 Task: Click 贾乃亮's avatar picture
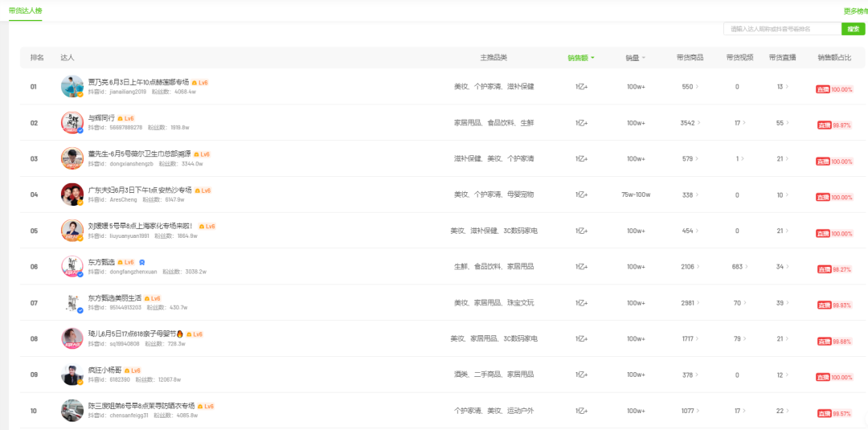coord(72,87)
